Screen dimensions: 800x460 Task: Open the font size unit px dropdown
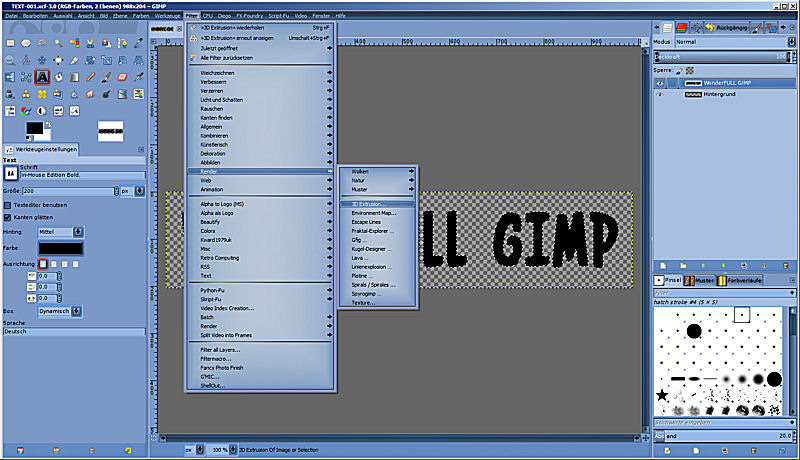pyautogui.click(x=132, y=191)
